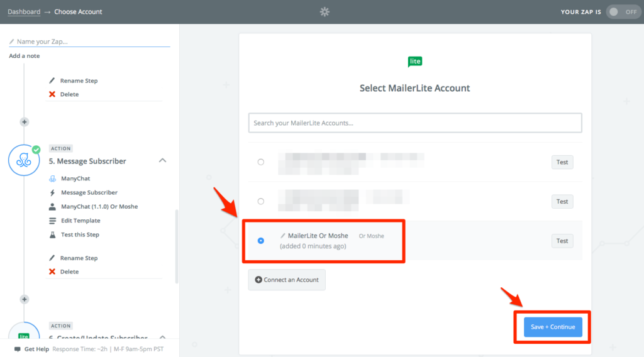Click Connect an Account button
Image resolution: width=644 pixels, height=357 pixels.
point(287,280)
